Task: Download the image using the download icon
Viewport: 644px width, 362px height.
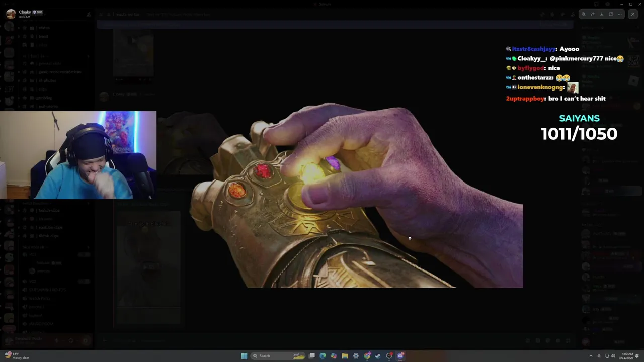Action: 602,14
